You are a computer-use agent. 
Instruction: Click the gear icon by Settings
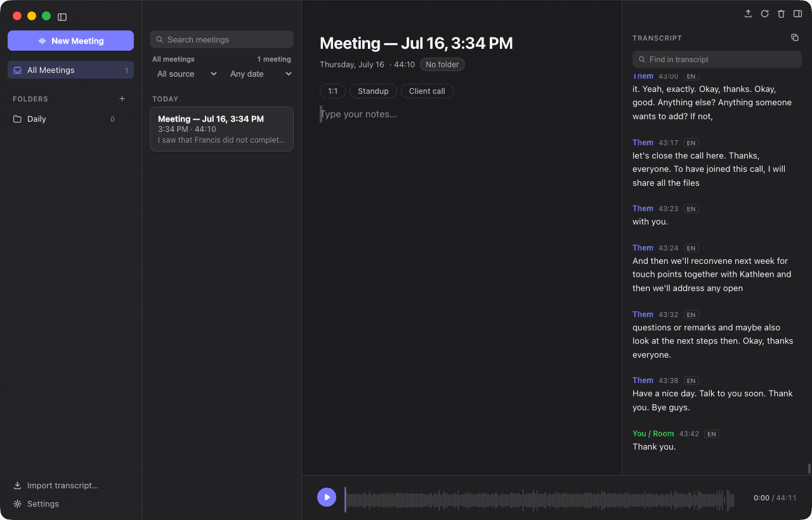click(x=18, y=504)
